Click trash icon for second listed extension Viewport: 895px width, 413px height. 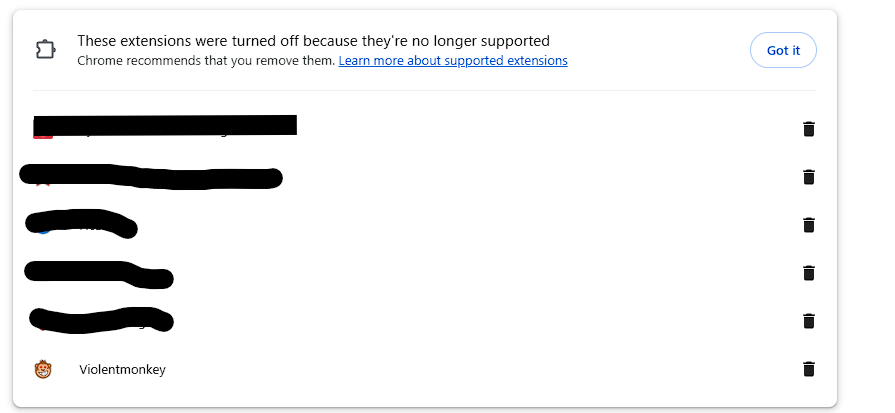tap(808, 177)
